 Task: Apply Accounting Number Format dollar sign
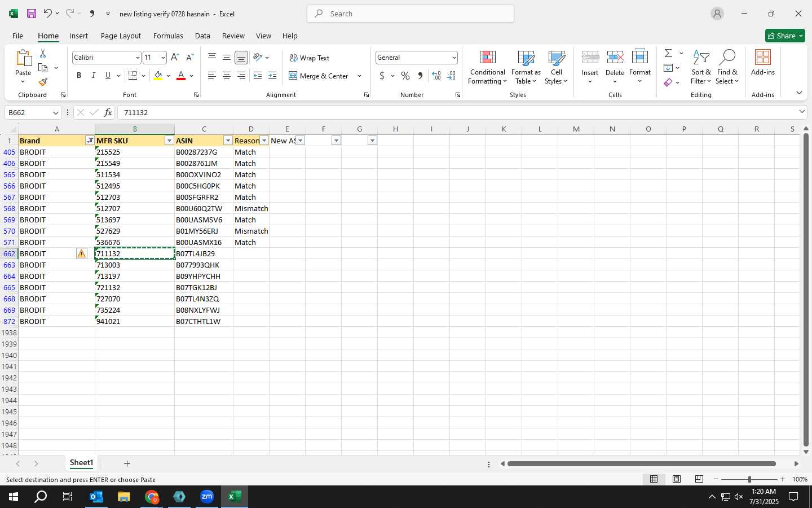[382, 76]
